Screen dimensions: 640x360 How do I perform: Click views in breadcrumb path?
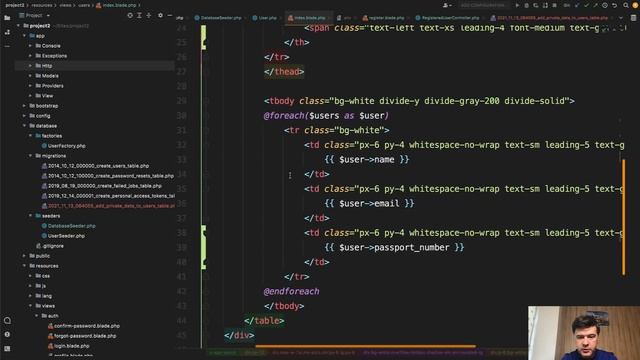pos(66,5)
